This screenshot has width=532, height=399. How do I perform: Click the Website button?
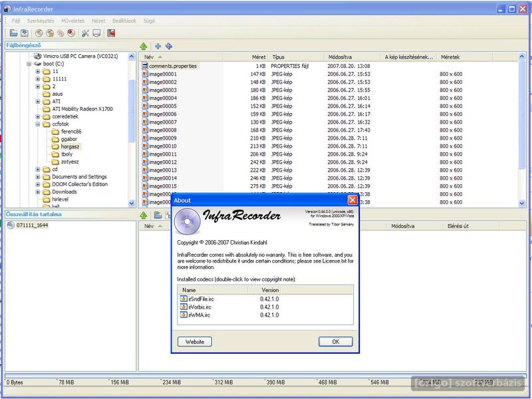point(195,342)
